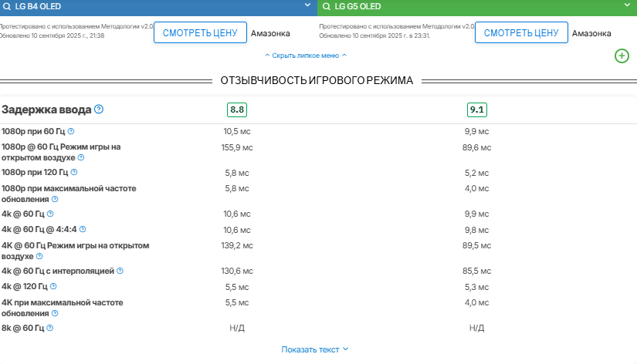Open help for 4k @ 60 Гц @ 4:4:4
This screenshot has height=364, width=637.
pyautogui.click(x=83, y=229)
